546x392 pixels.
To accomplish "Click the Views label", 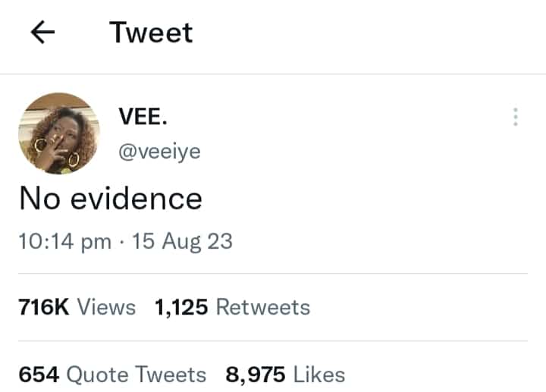I will click(107, 307).
